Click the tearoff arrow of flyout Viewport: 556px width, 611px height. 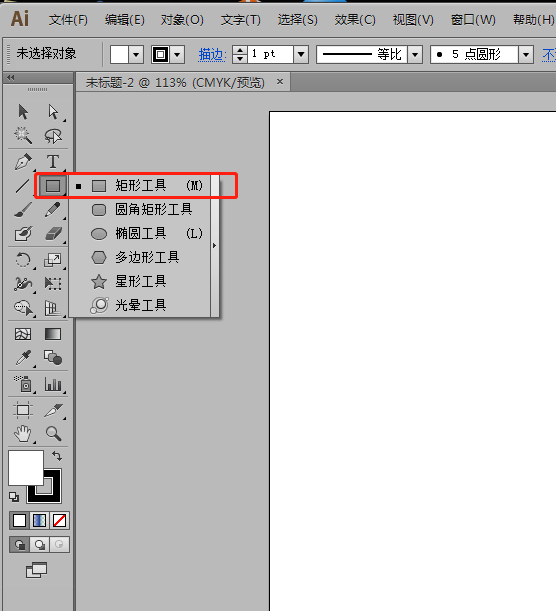(x=215, y=245)
